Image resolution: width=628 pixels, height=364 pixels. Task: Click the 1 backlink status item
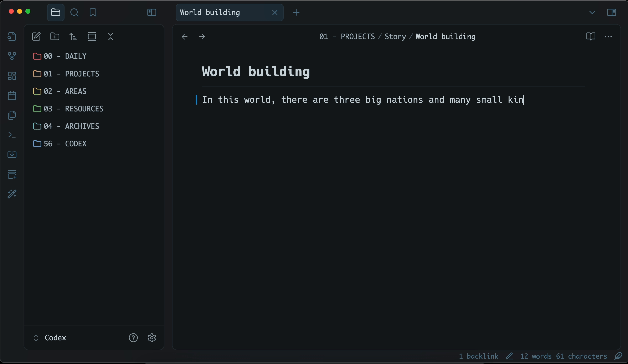click(478, 356)
